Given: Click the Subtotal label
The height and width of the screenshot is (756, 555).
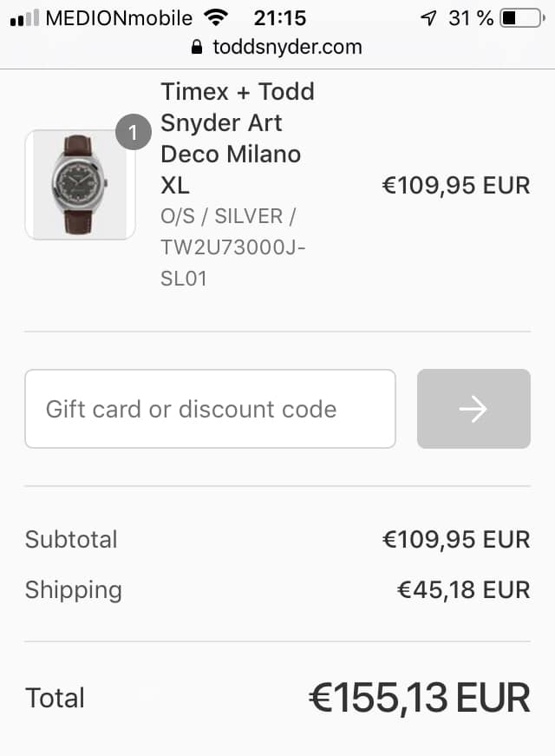Looking at the screenshot, I should pos(71,539).
